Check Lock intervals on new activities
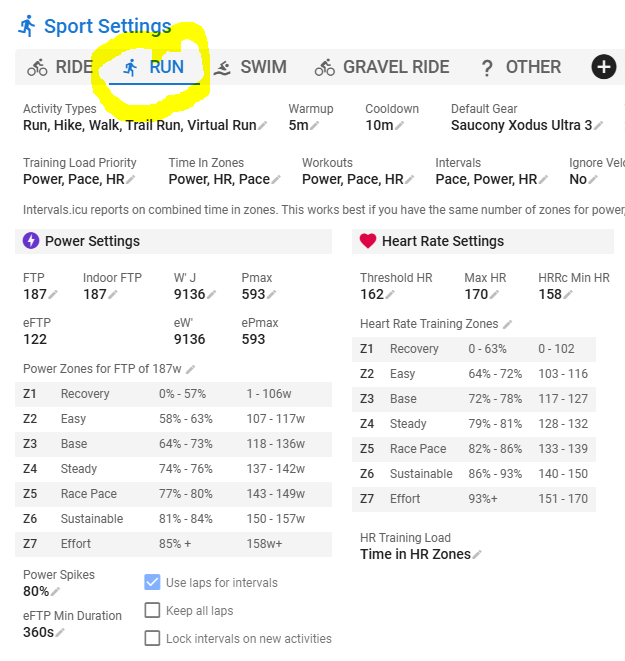The height and width of the screenshot is (661, 625). [152, 638]
